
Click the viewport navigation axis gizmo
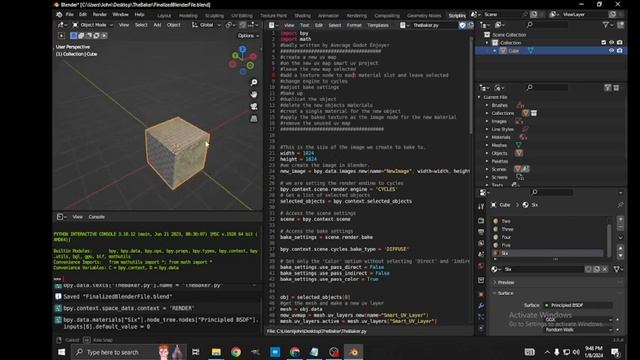tap(242, 60)
